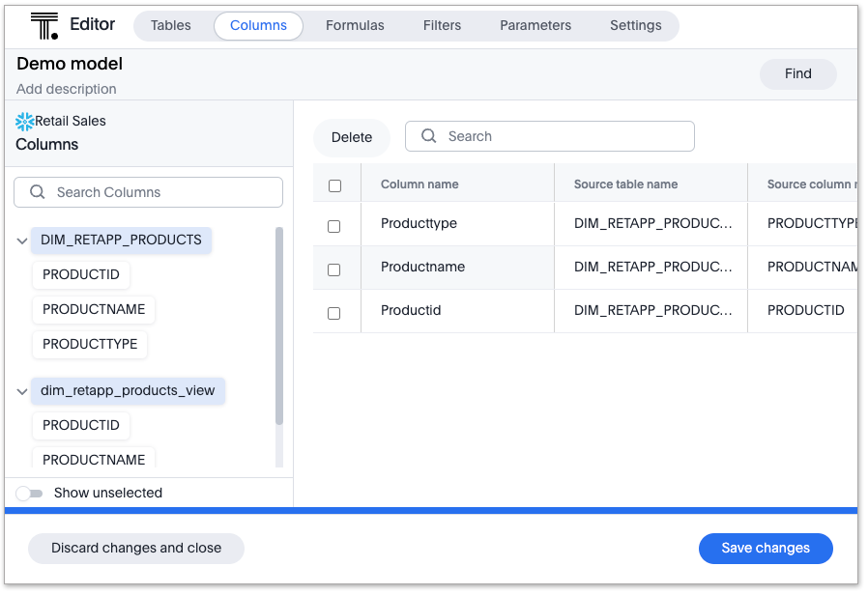Click the magnifier icon in Search Columns
Image resolution: width=868 pixels, height=595 pixels.
[x=38, y=192]
